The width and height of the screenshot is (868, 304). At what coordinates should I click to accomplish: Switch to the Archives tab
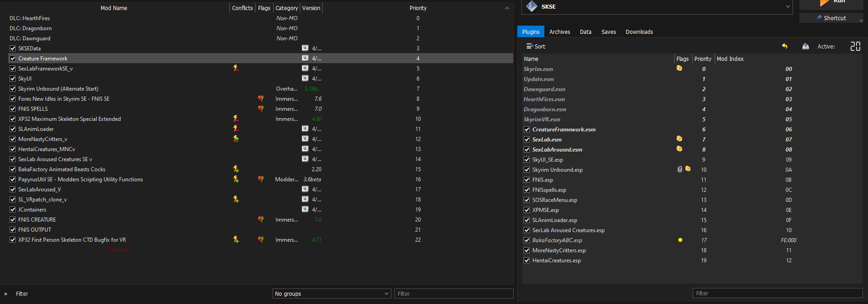point(559,32)
